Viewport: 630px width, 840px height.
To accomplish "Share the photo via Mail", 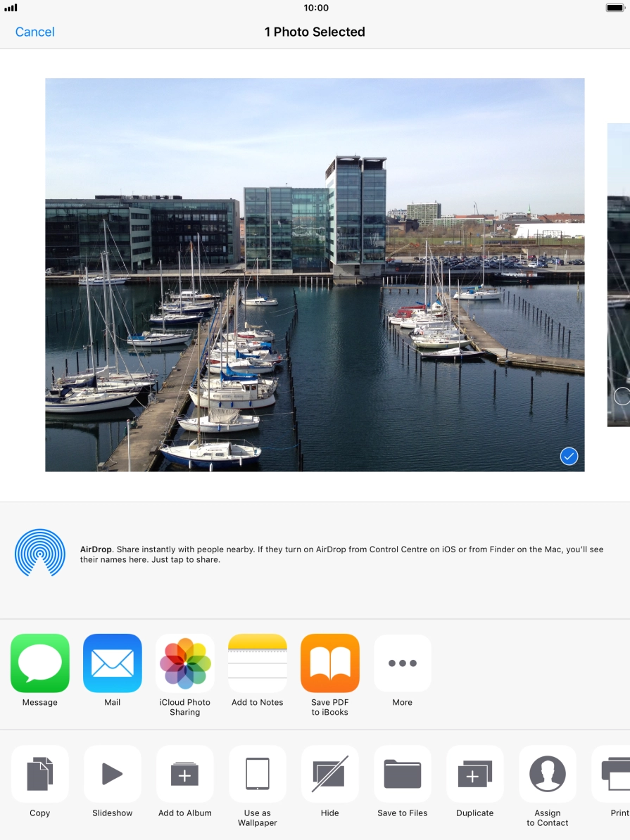I will [x=113, y=663].
